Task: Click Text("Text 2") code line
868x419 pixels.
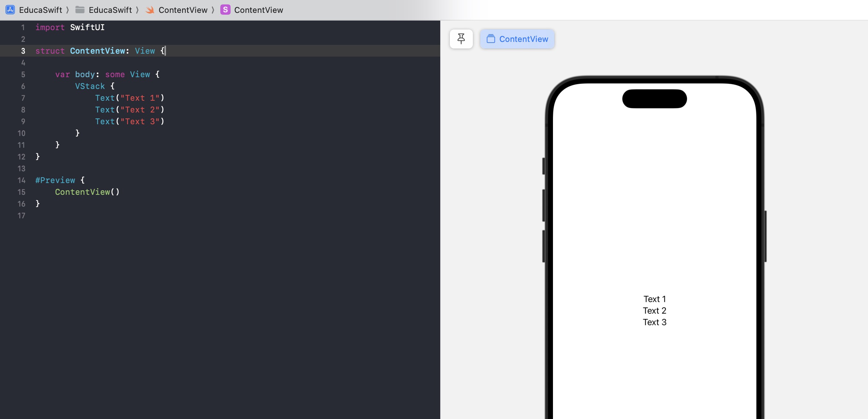Action: click(x=130, y=110)
